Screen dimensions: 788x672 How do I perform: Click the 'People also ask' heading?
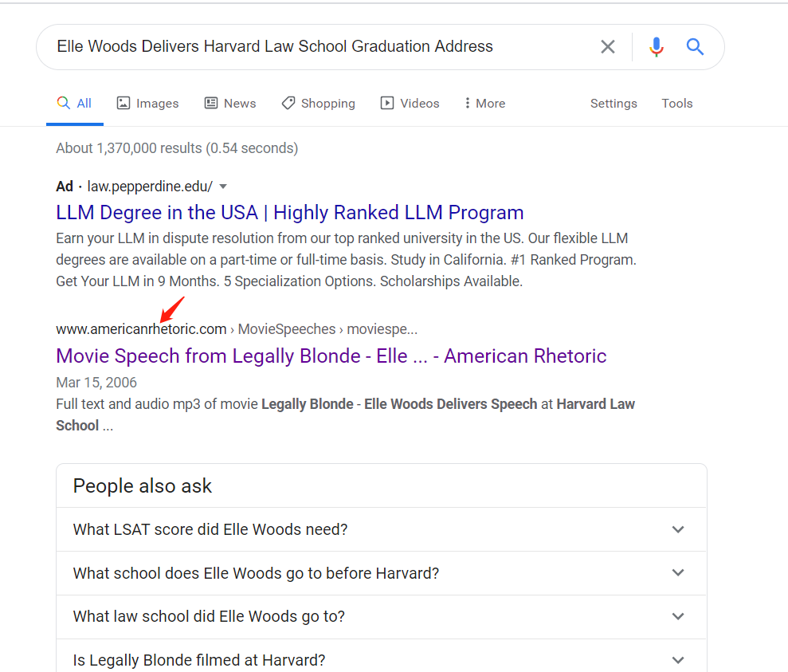pos(142,486)
